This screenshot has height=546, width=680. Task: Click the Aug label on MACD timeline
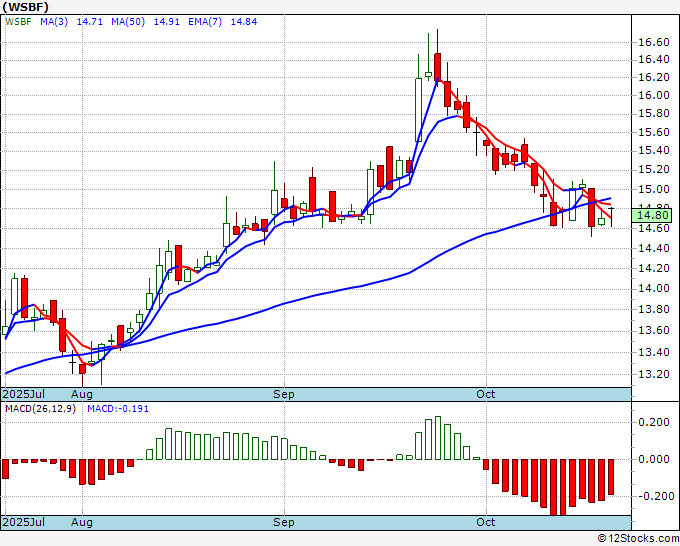[x=82, y=522]
